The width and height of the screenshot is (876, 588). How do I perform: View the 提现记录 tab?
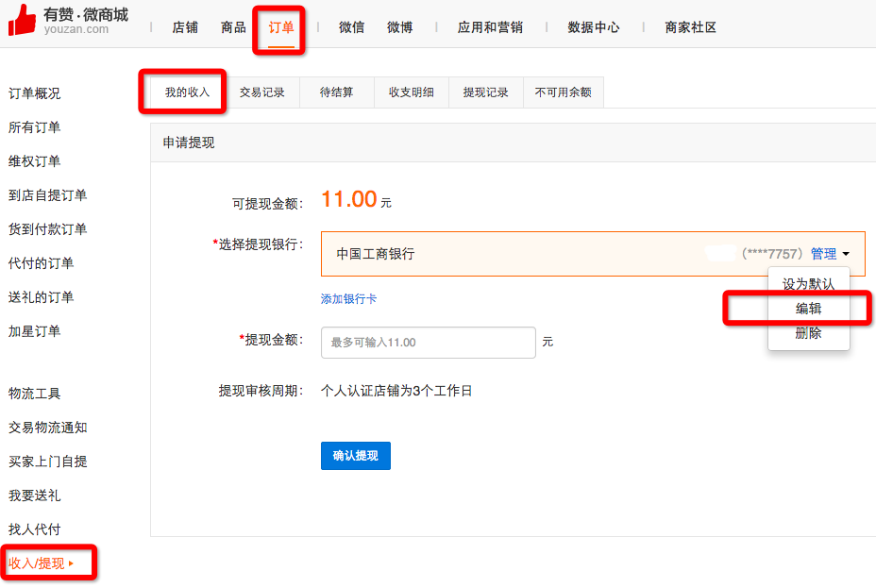coord(484,92)
